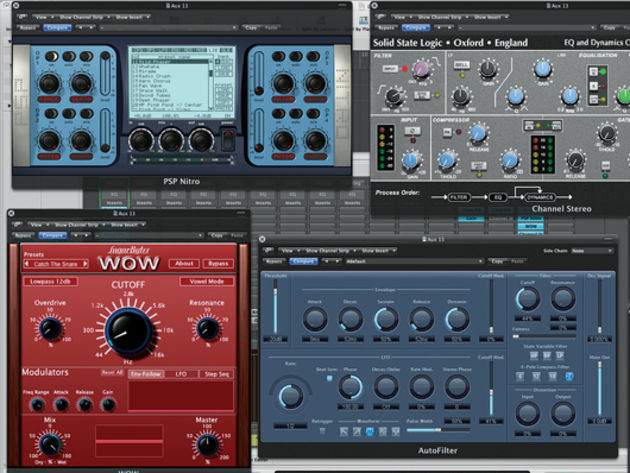Switch to the Env Follow modulator tab

146,374
